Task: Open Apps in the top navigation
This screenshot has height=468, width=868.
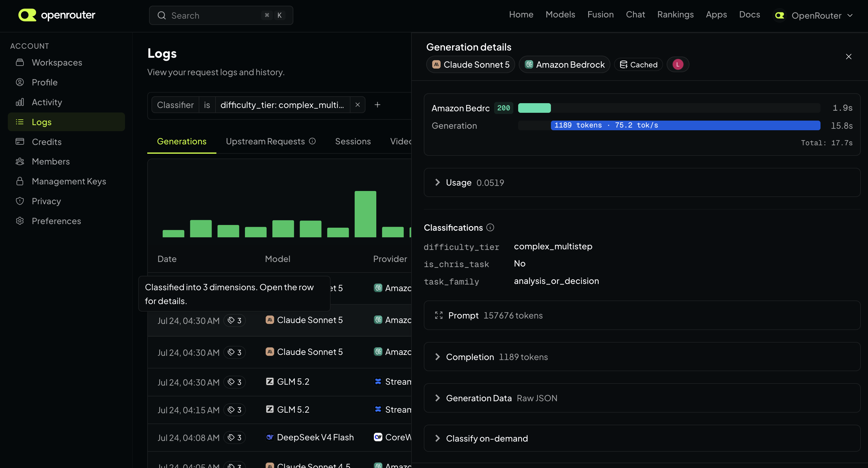Action: (716, 14)
